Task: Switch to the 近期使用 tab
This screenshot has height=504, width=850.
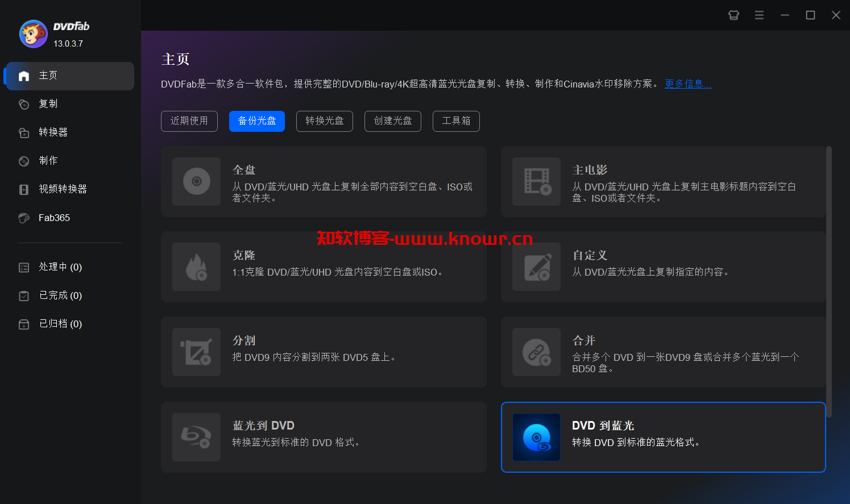Action: (189, 121)
